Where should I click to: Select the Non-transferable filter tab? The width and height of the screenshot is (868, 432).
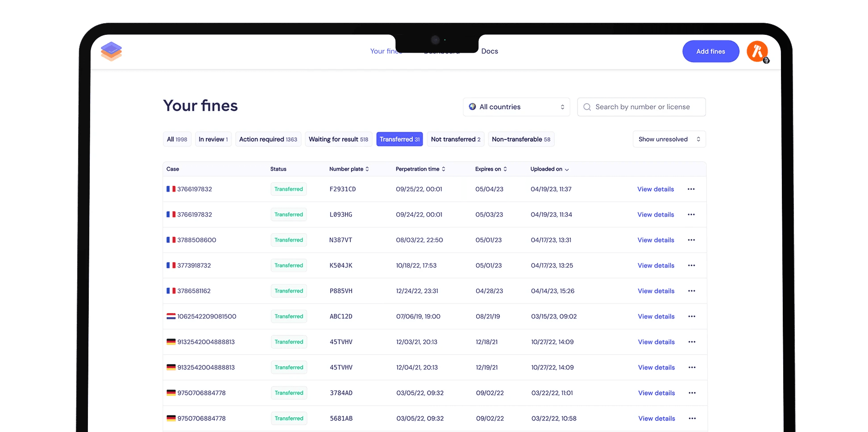521,139
